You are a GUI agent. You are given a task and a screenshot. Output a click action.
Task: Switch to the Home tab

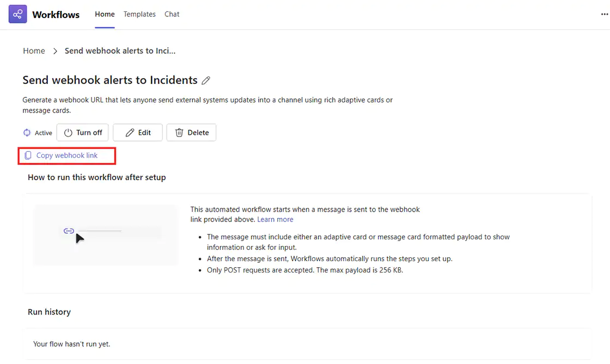click(105, 14)
